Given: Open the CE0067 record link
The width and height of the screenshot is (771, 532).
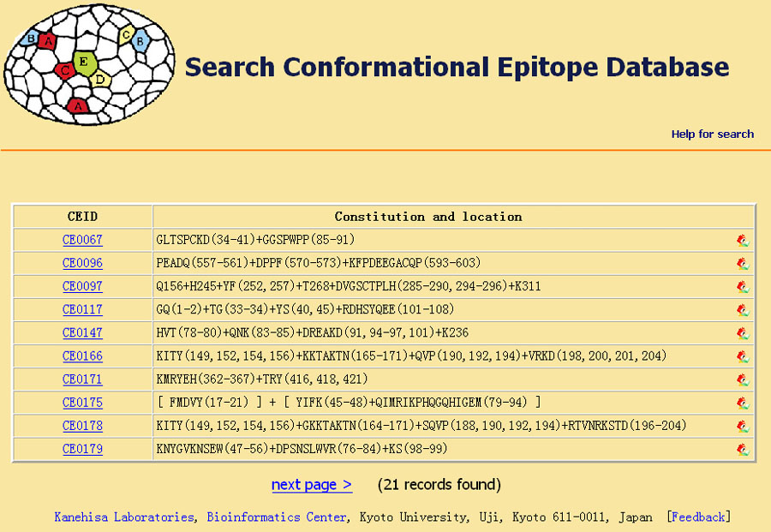Looking at the screenshot, I should point(82,240).
